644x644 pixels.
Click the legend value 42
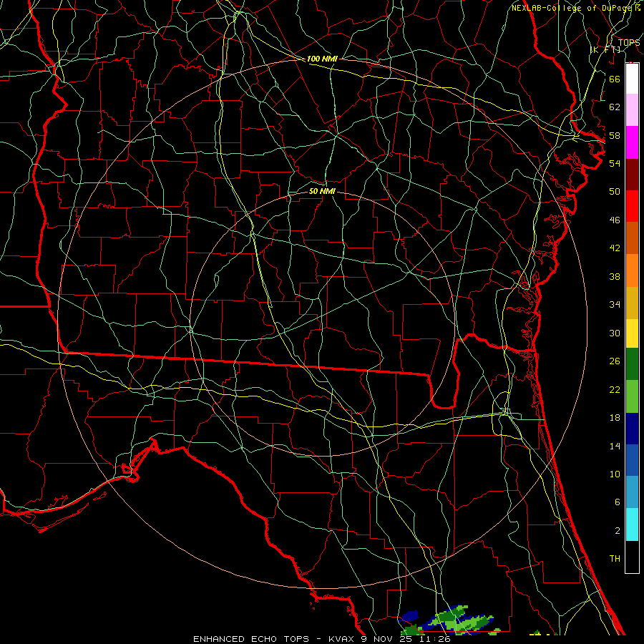615,248
